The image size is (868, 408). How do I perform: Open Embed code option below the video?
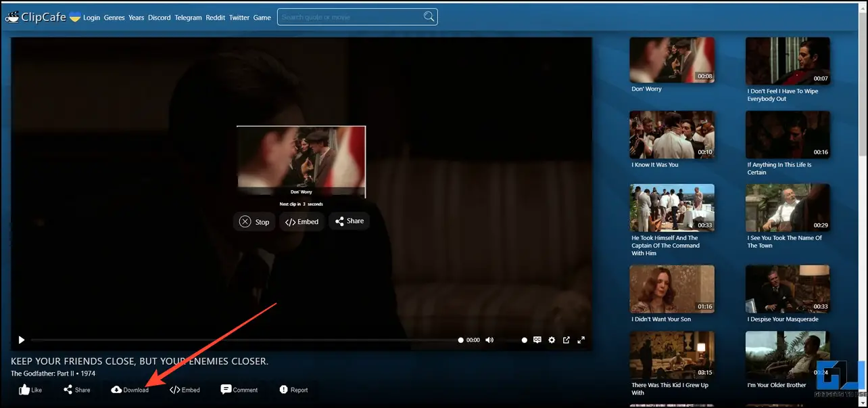coord(185,390)
